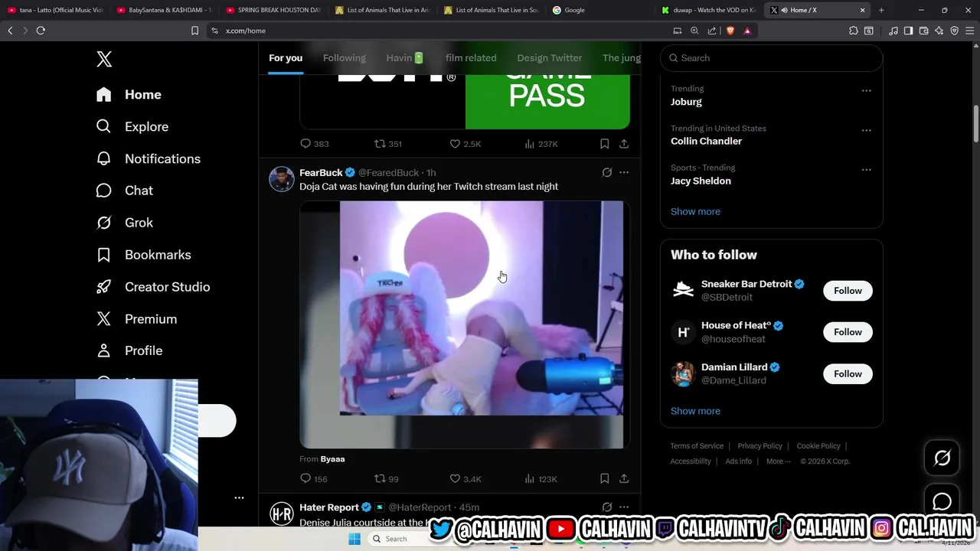Image resolution: width=980 pixels, height=551 pixels.
Task: Open the Havin timeline tab
Action: point(405,58)
